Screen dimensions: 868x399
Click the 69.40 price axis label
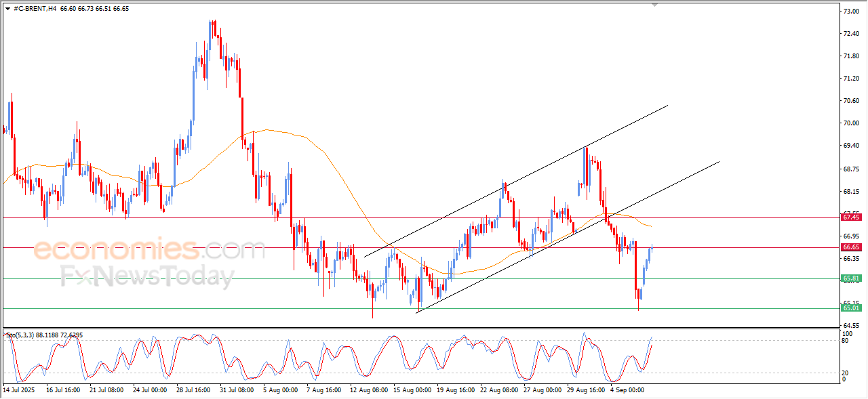(852, 146)
